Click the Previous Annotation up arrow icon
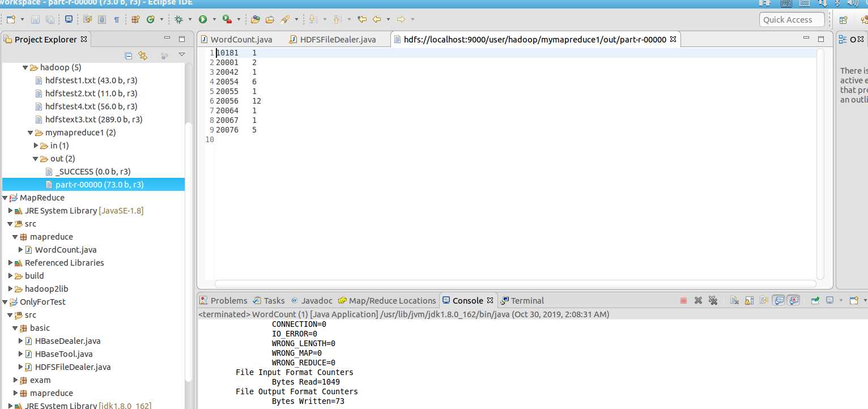This screenshot has width=868, height=409. click(337, 19)
